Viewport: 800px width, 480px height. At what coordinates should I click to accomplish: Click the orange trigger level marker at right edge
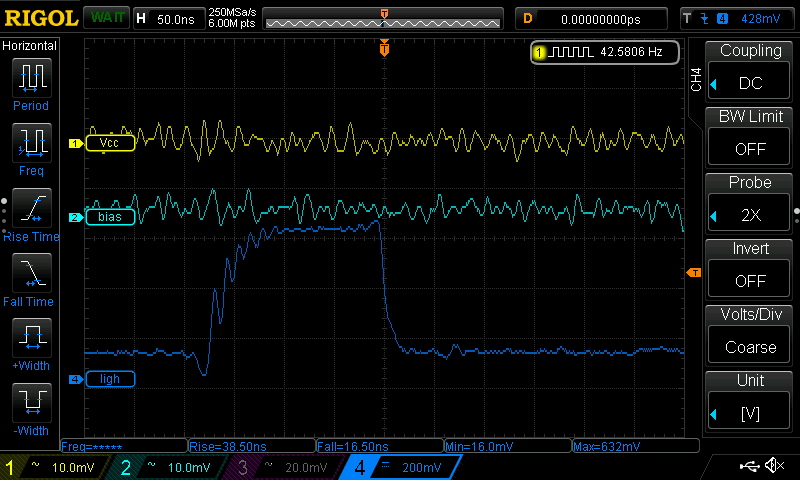pyautogui.click(x=694, y=273)
